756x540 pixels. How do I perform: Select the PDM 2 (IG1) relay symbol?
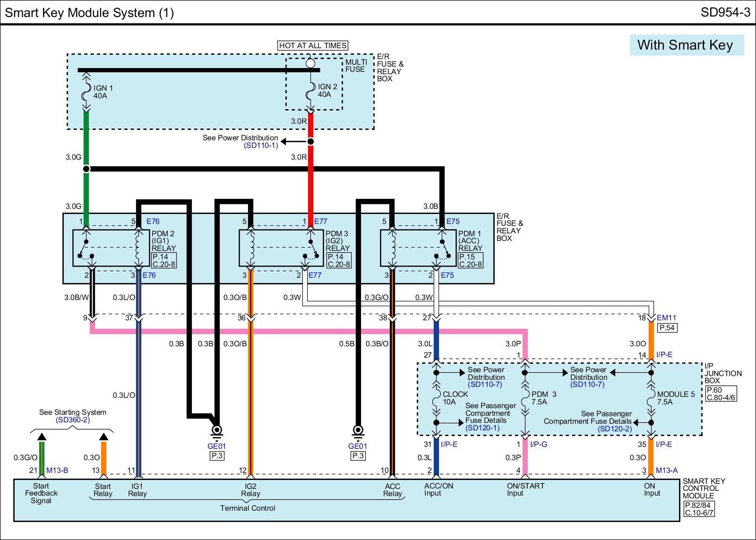(112, 248)
